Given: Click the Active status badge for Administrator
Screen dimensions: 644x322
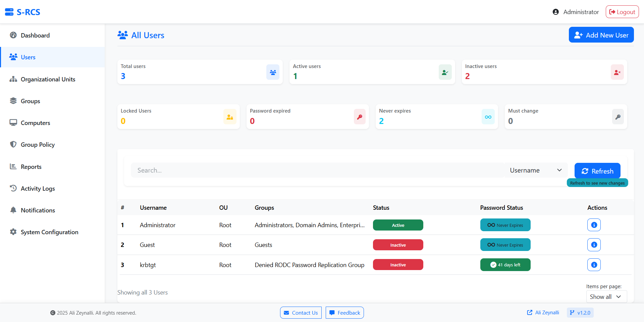Looking at the screenshot, I should coord(398,225).
